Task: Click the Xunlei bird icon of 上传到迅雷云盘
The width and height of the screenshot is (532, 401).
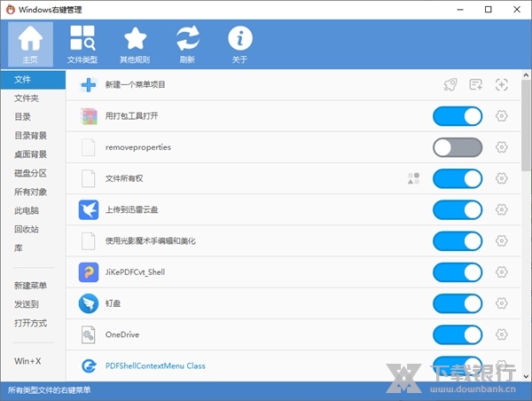Action: (x=89, y=210)
